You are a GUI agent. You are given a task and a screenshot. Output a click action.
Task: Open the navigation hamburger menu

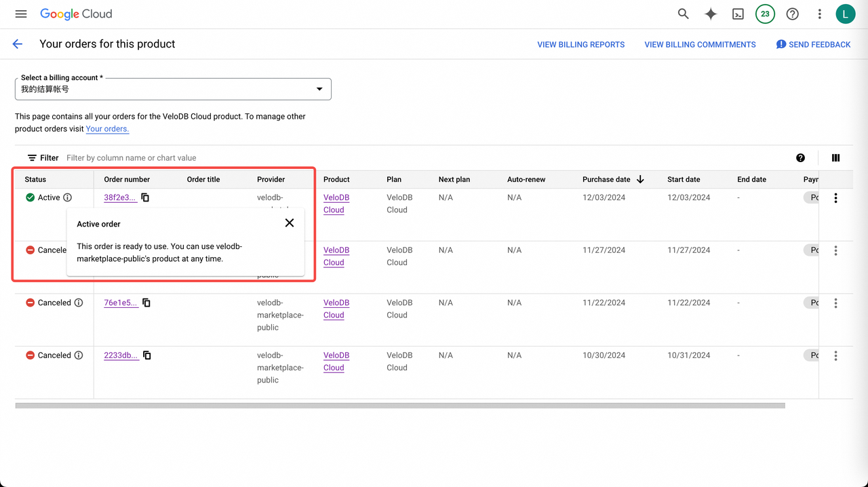(x=20, y=14)
